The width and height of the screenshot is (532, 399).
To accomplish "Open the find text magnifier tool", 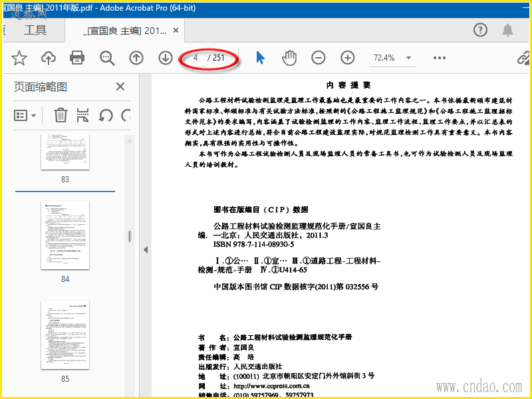I will click(107, 58).
